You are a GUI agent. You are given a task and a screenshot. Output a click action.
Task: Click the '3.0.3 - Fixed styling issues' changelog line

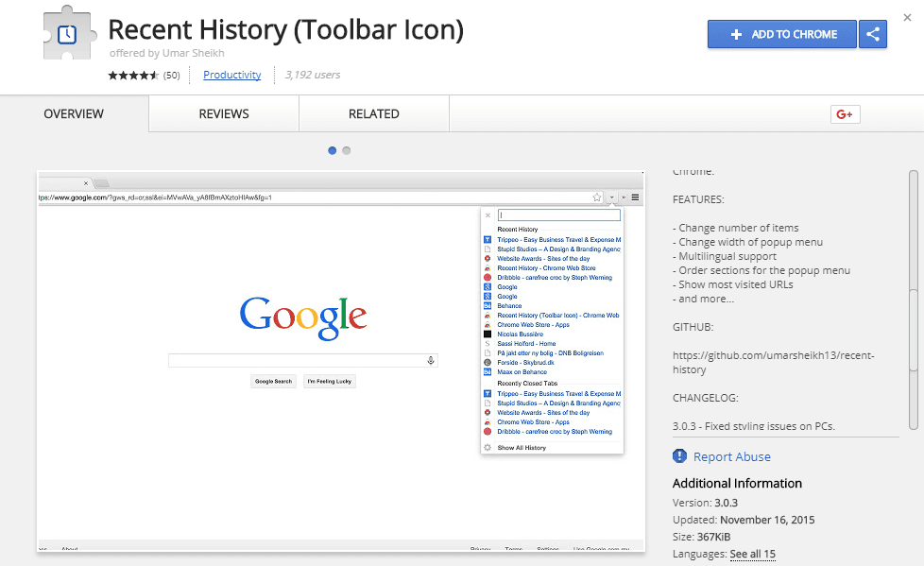[754, 425]
